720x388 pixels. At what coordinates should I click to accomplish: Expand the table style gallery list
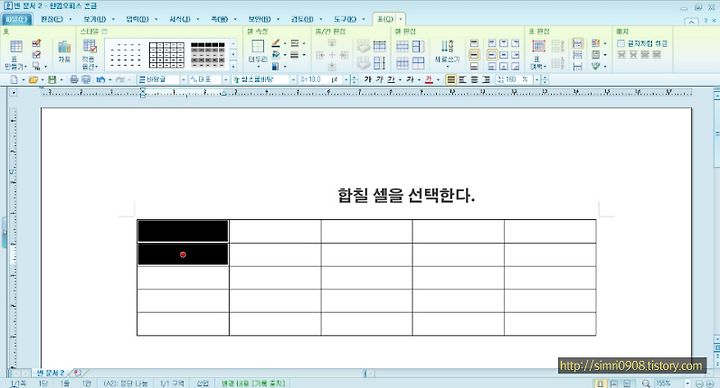point(233,66)
